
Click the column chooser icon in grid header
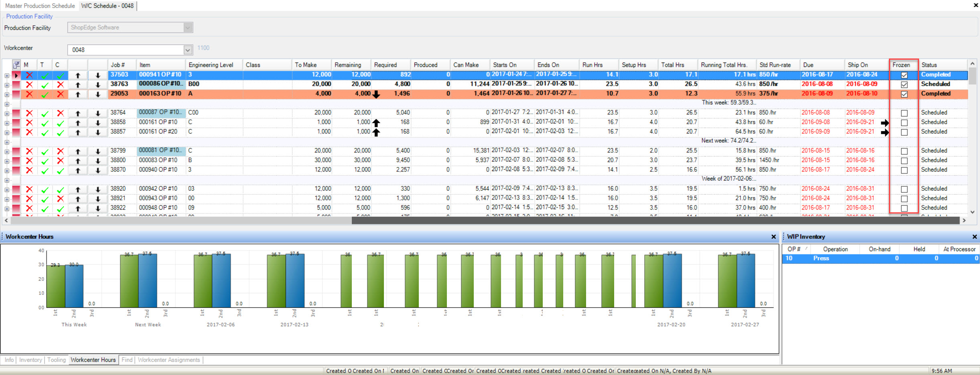point(16,65)
